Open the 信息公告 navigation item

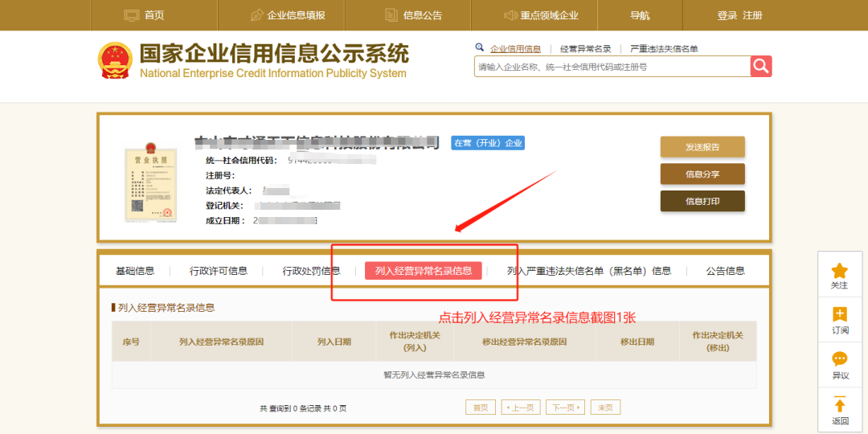pos(423,15)
